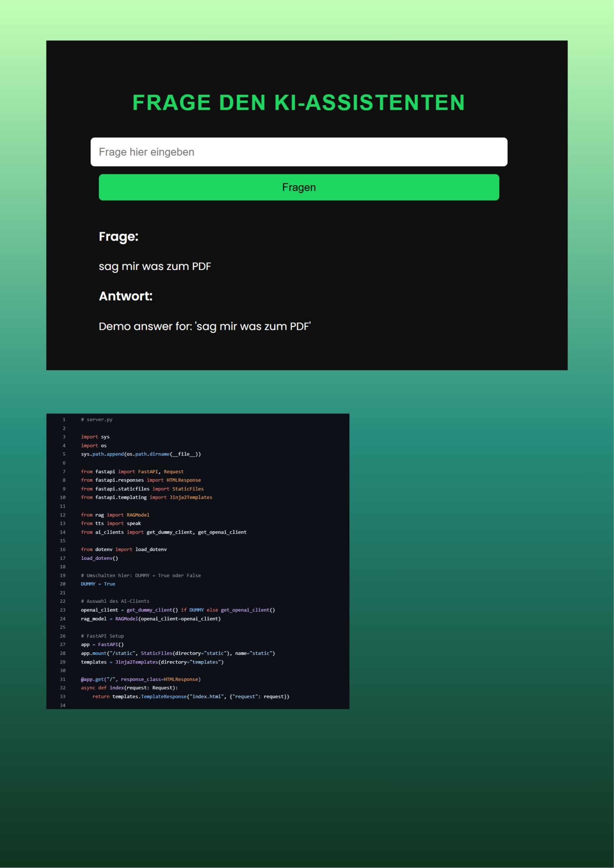614x868 pixels.
Task: Click the 'Frage hier eingeben' input field
Action: point(298,152)
